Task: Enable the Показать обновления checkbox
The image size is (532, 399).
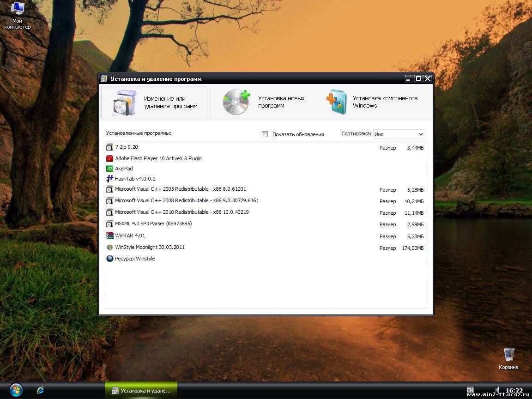Action: tap(265, 134)
